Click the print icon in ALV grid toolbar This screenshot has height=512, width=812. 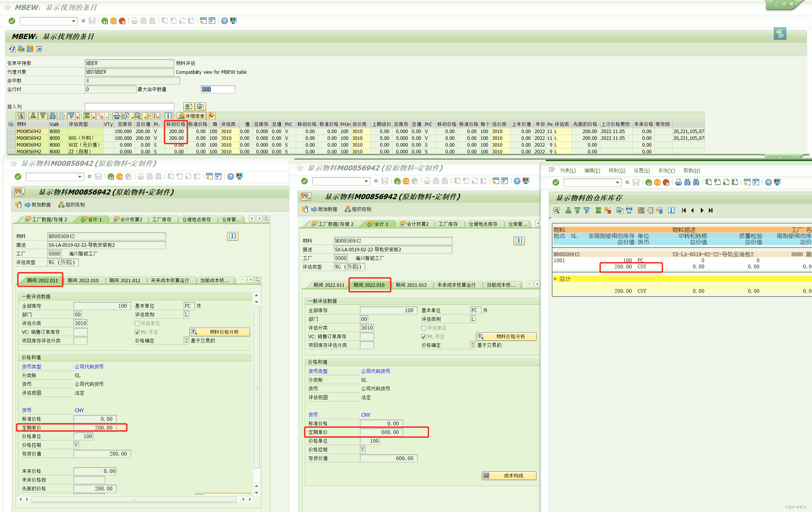tap(117, 116)
